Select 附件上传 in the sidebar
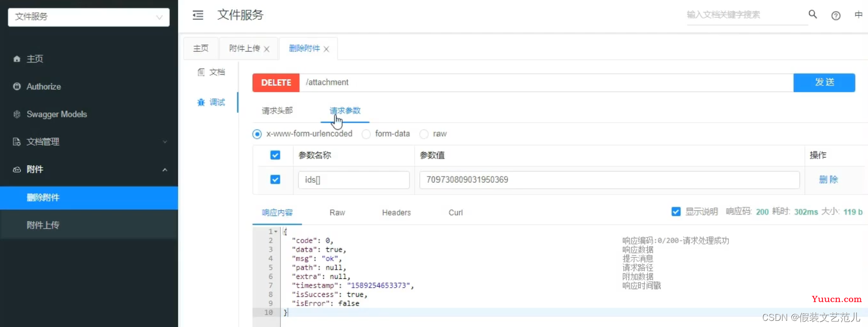The width and height of the screenshot is (868, 327). click(x=89, y=225)
